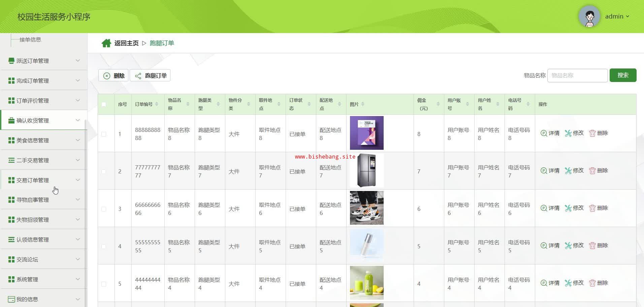View 详情 for order 8888888888
Screen dimensions: 644x307
(550, 133)
